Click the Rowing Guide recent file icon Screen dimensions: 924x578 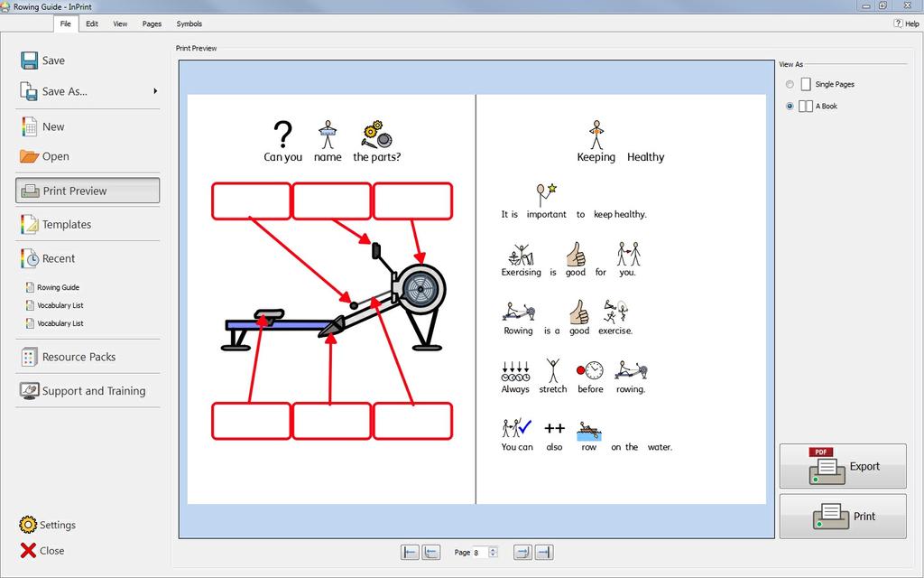[30, 287]
